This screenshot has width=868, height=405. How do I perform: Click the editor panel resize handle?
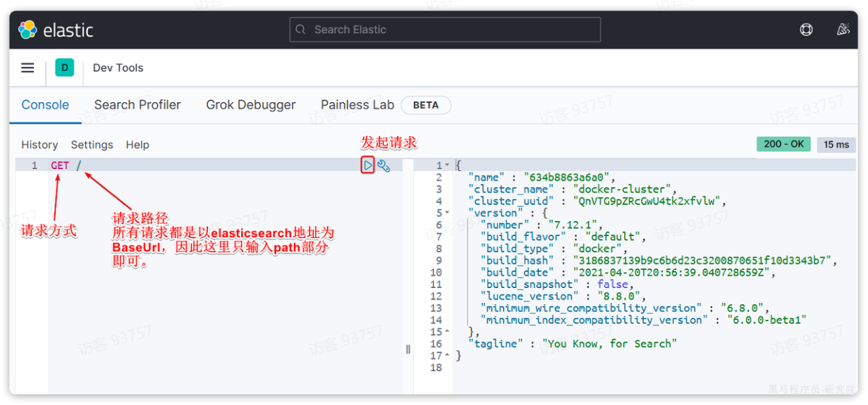(408, 349)
